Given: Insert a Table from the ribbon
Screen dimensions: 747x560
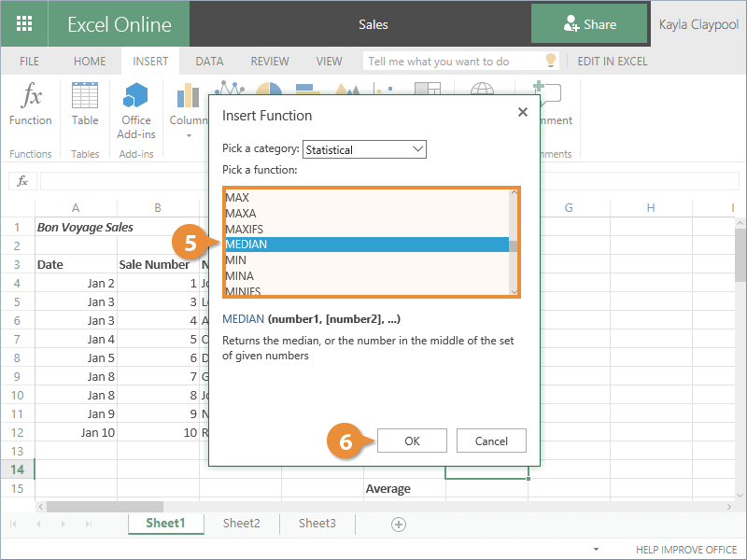Looking at the screenshot, I should 85,103.
